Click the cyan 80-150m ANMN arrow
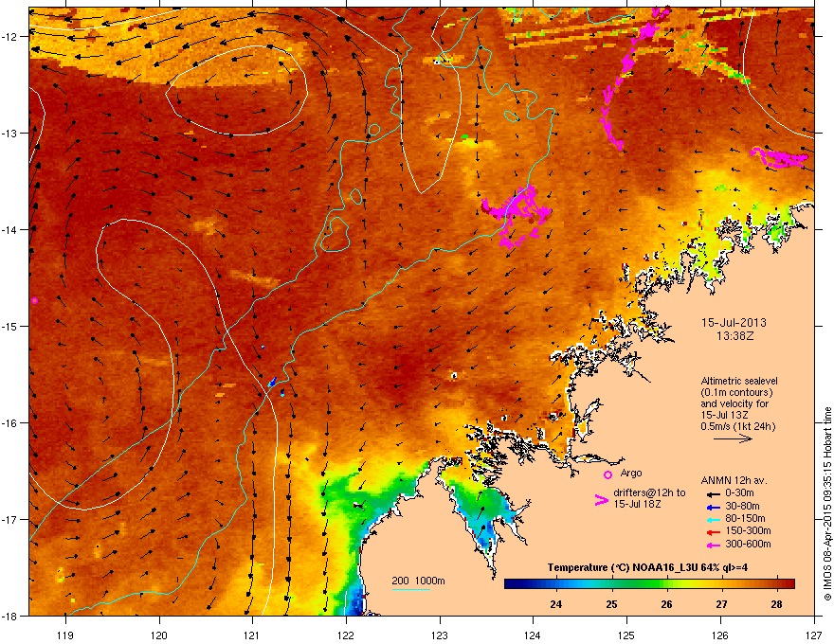834x644 pixels. [714, 519]
